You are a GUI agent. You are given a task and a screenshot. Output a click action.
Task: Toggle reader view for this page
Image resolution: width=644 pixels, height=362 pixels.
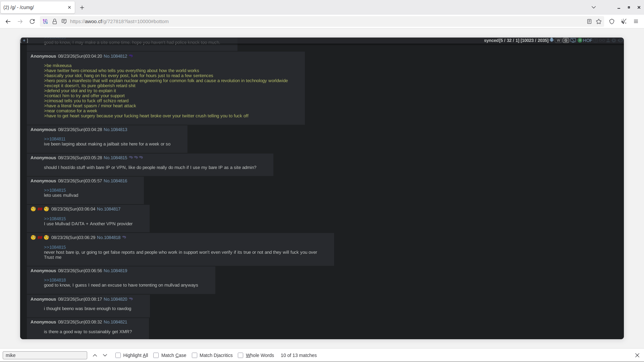tap(589, 21)
